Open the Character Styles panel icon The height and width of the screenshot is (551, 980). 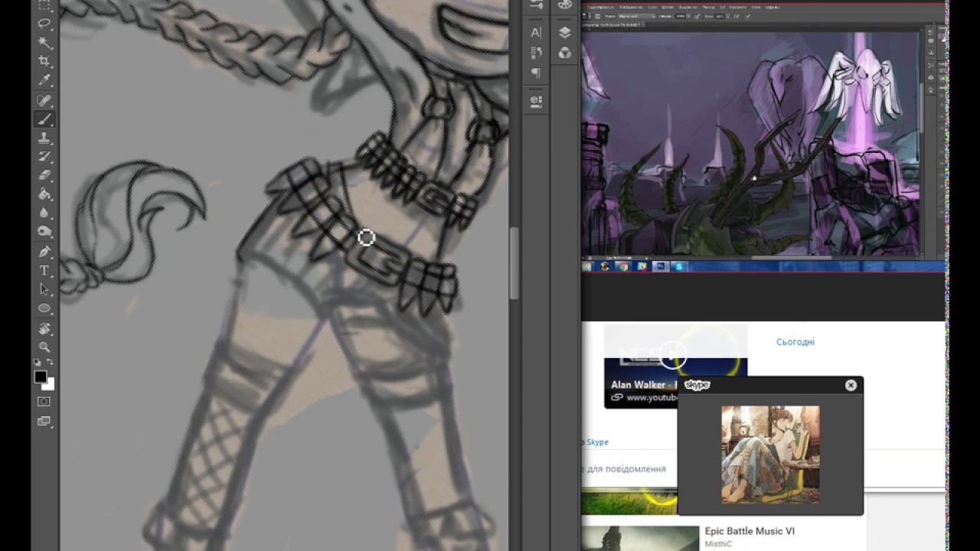click(x=536, y=53)
